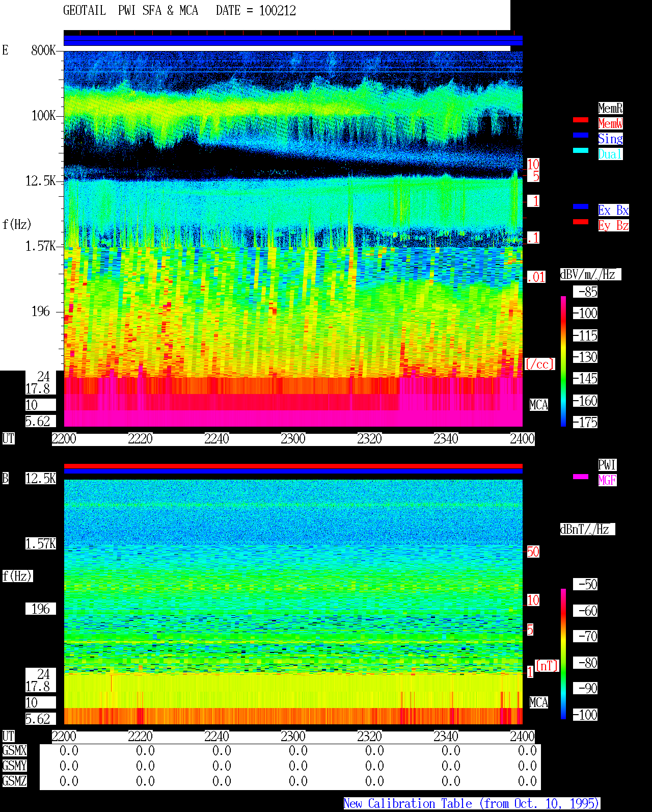
Task: Click the PWI legend label
Action: coord(607,465)
